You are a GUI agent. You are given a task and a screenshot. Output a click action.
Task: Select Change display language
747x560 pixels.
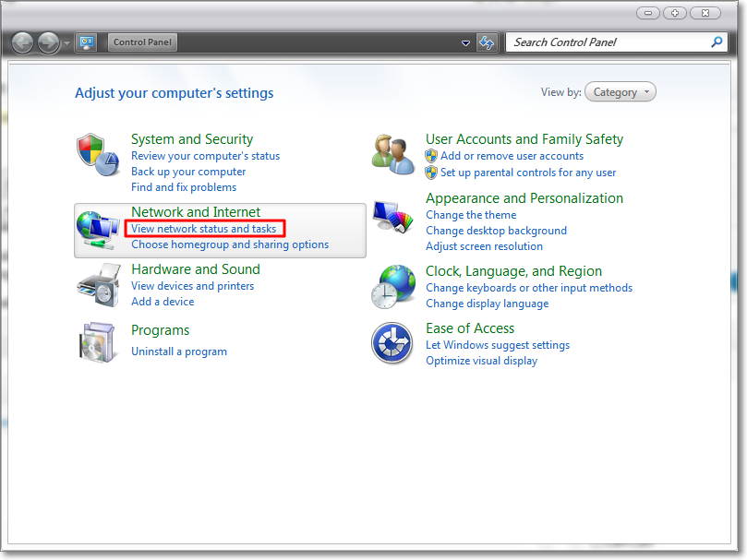coord(487,304)
